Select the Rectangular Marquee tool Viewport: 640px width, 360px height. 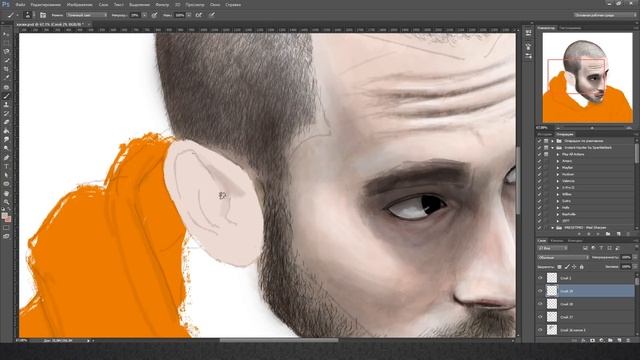pyautogui.click(x=6, y=43)
